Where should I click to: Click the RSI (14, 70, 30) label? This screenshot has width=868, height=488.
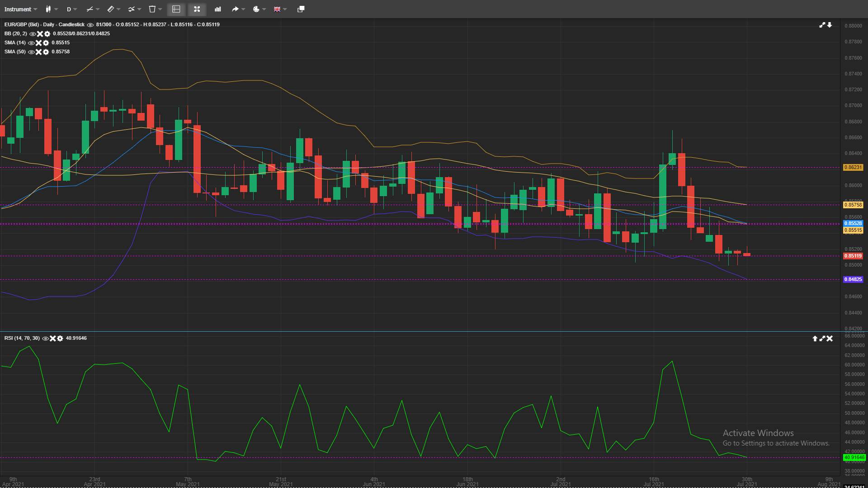[22, 338]
